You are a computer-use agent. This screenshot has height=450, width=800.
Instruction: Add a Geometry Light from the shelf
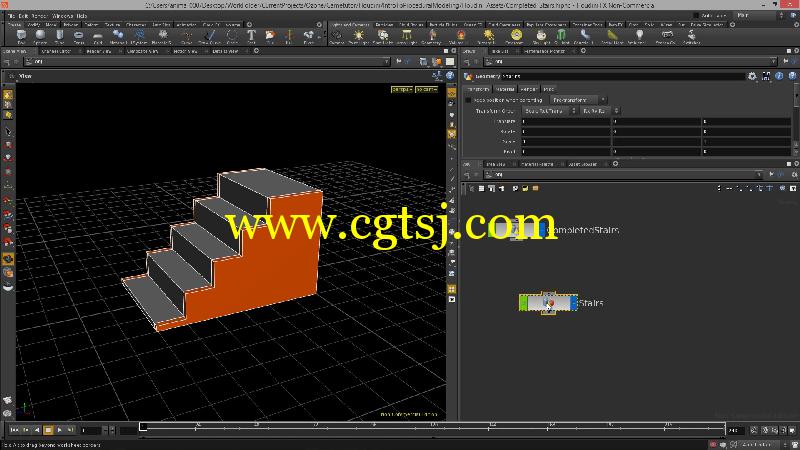coord(432,36)
